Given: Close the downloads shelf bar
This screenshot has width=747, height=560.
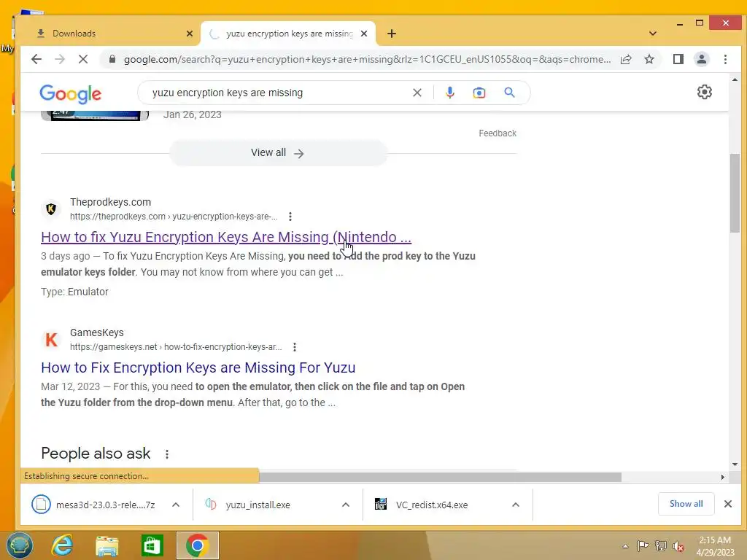Looking at the screenshot, I should (727, 504).
